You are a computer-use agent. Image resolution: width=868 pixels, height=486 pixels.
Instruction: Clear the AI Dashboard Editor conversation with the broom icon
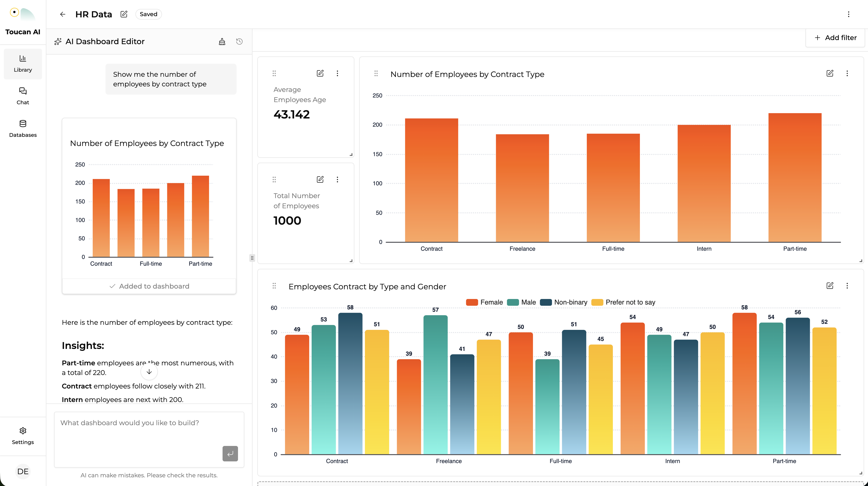coord(222,41)
